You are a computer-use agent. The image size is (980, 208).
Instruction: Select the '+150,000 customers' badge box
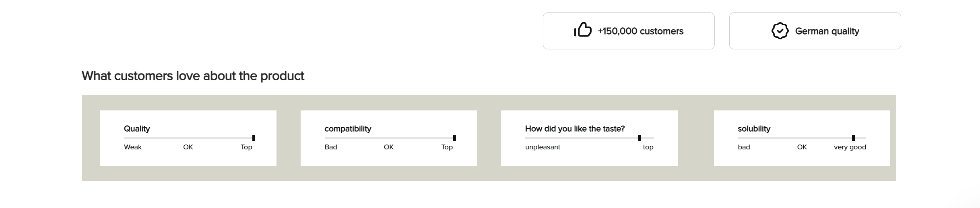pos(629,31)
